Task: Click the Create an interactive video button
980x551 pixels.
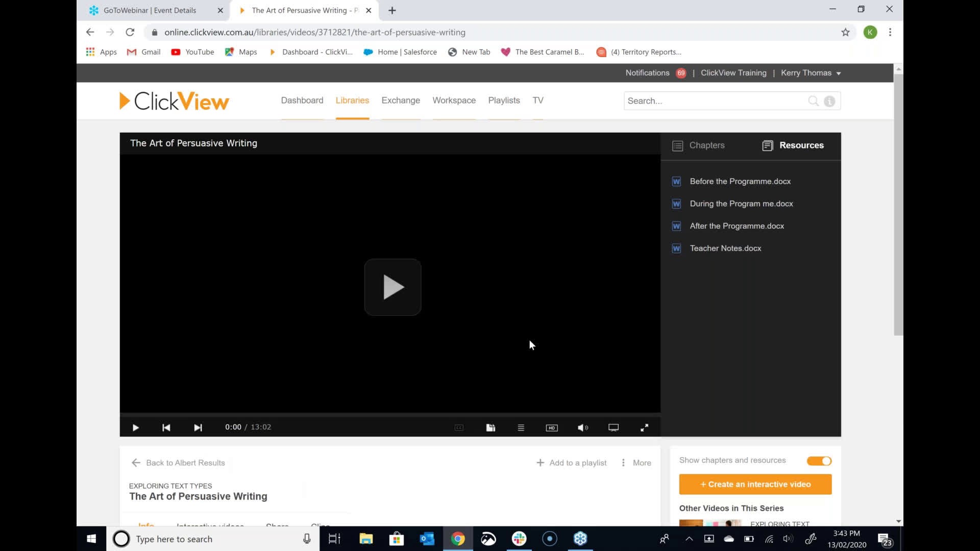Action: pyautogui.click(x=754, y=484)
